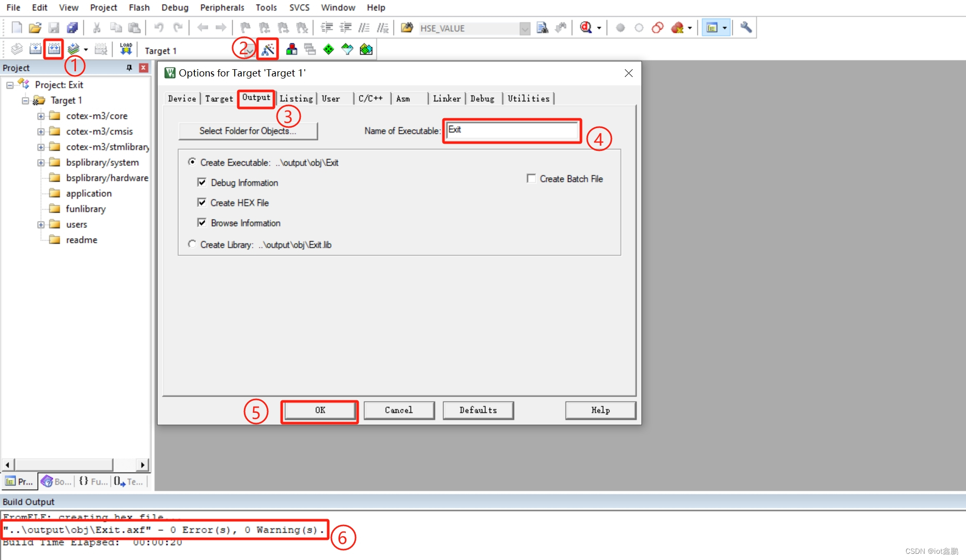Viewport: 966px width, 560px height.
Task: Click the Build target icon
Action: 35,49
